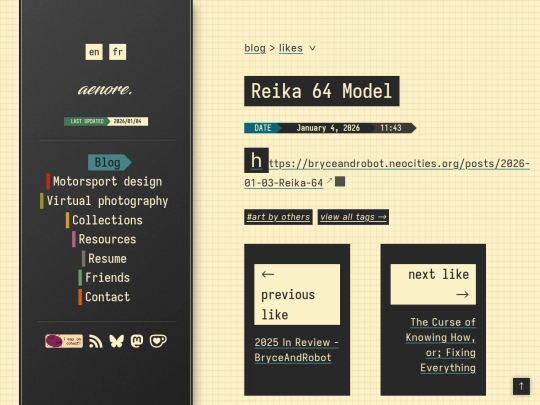Go to previous like button
540x405 pixels.
297,294
